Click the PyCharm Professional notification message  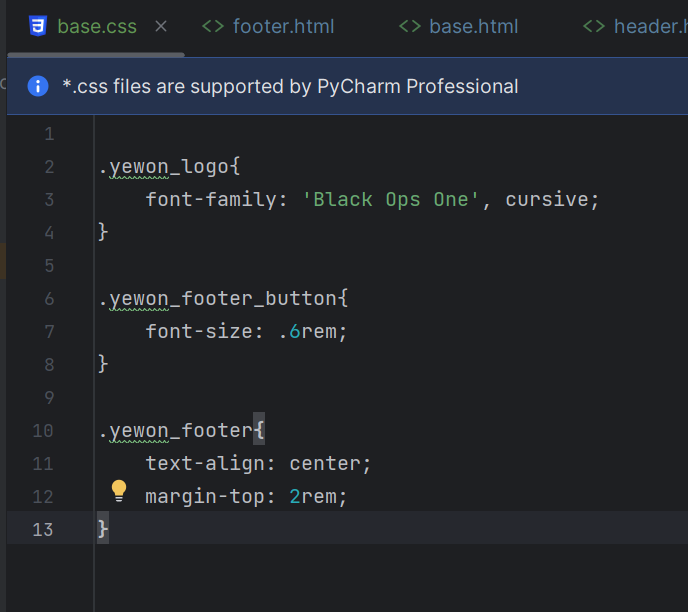tap(290, 86)
